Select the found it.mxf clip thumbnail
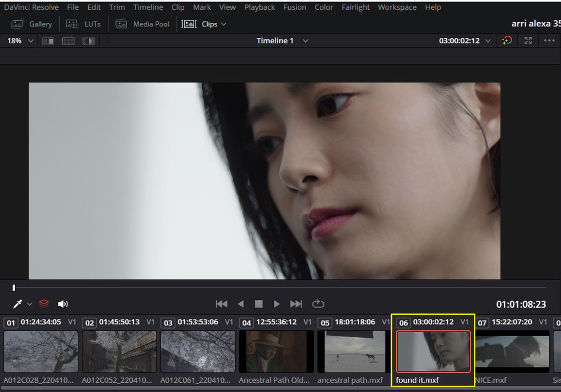The width and height of the screenshot is (561, 392). click(x=433, y=352)
